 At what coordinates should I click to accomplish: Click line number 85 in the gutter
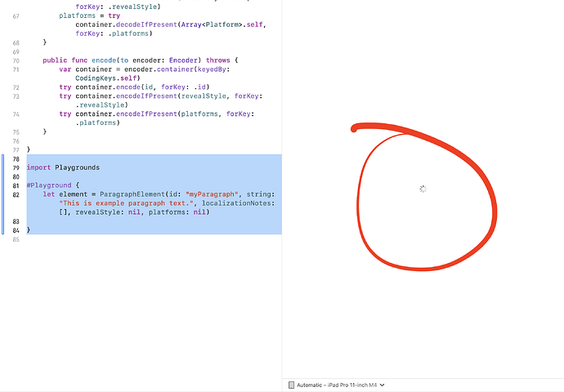tap(16, 239)
